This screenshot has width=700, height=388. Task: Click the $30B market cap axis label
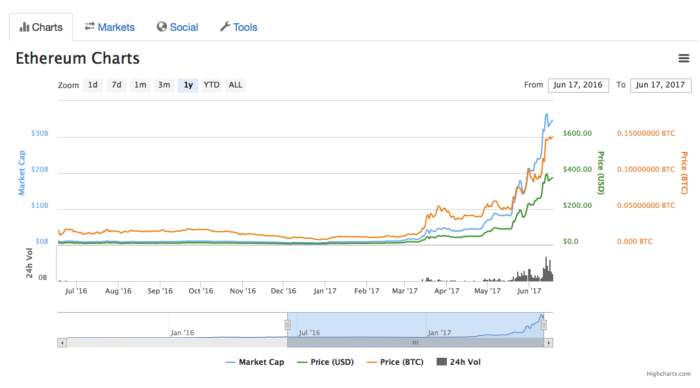pos(40,133)
